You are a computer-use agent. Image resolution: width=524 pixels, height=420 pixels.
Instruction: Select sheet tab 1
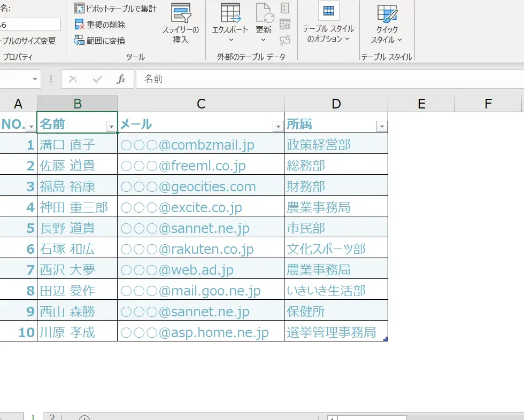32,417
